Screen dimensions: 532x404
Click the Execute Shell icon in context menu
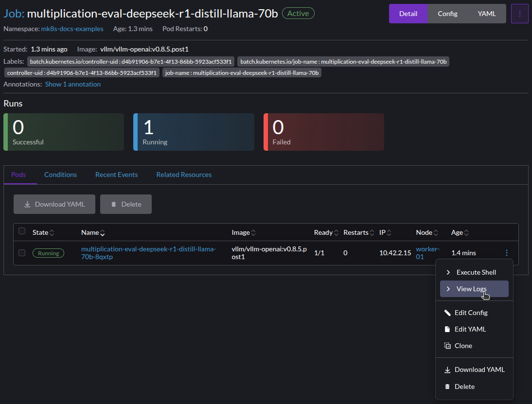tap(447, 272)
